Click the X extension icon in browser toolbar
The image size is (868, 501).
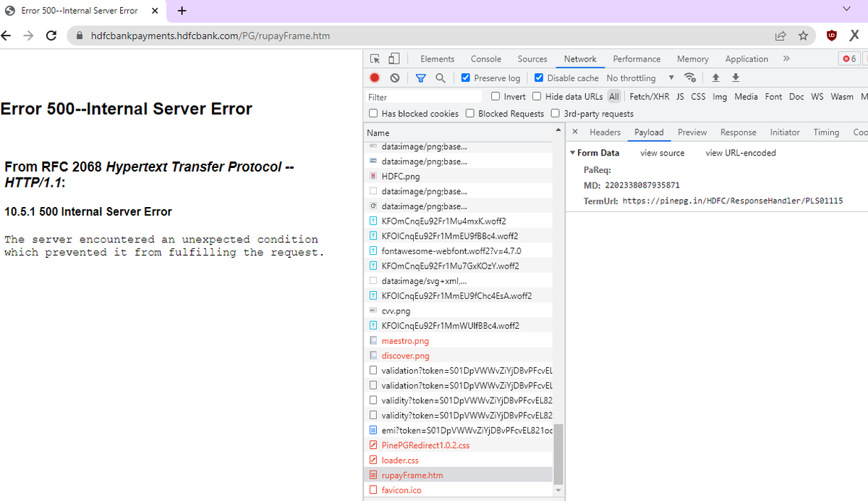pyautogui.click(x=854, y=35)
